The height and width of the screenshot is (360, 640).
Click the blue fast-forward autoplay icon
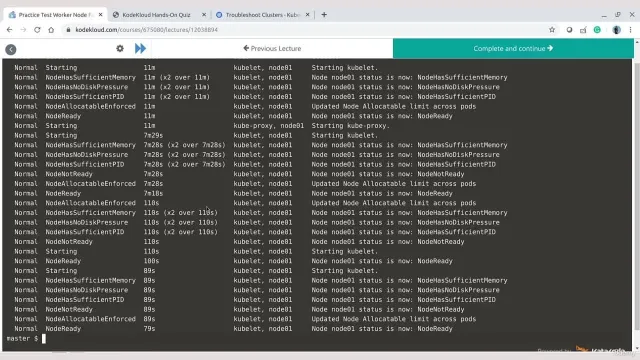(x=140, y=49)
